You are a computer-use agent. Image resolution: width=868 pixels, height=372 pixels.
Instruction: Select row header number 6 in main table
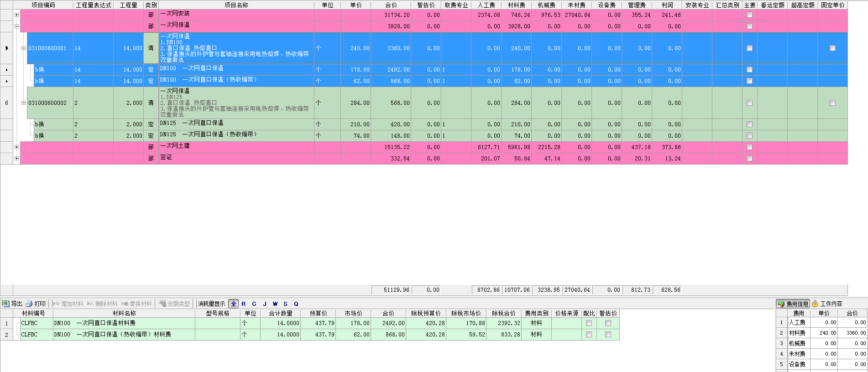pos(6,103)
